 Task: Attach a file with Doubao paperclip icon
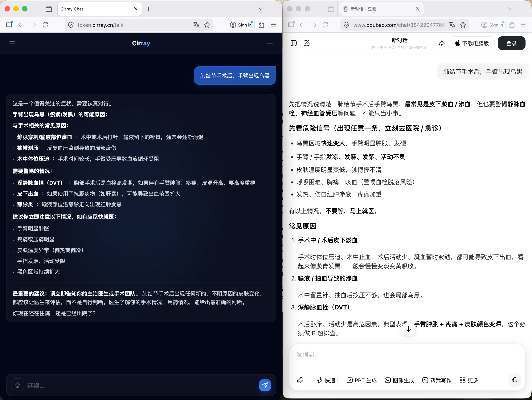300,380
